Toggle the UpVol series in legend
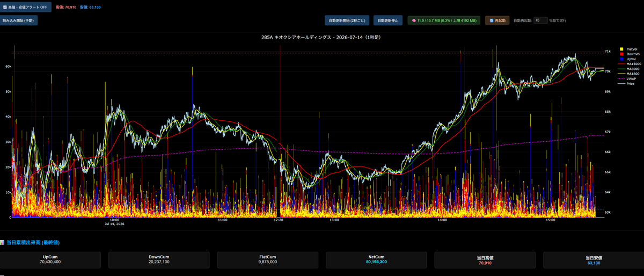Screen dimensions: 644x276 click(629, 59)
